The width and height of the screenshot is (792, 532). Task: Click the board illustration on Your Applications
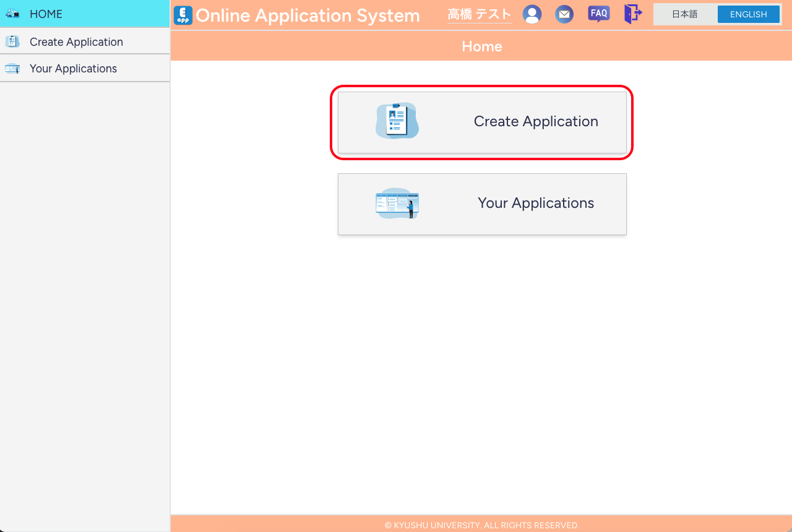pos(397,204)
